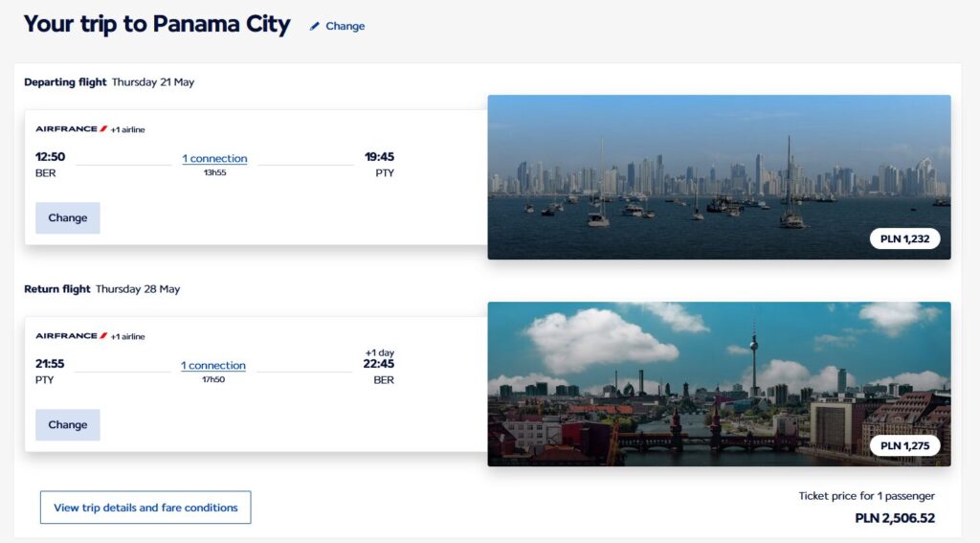Click the PLN 1,275 price badge
Viewport: 980px width, 543px height.
coord(904,445)
